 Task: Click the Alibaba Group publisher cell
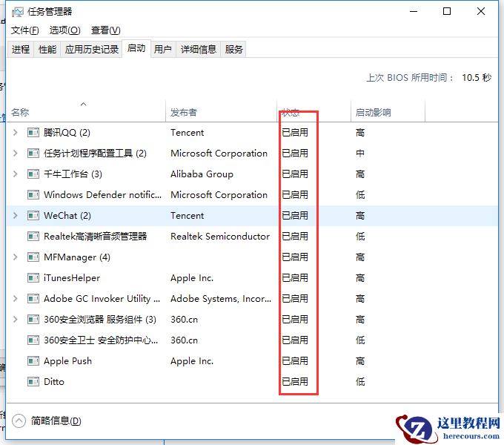202,174
